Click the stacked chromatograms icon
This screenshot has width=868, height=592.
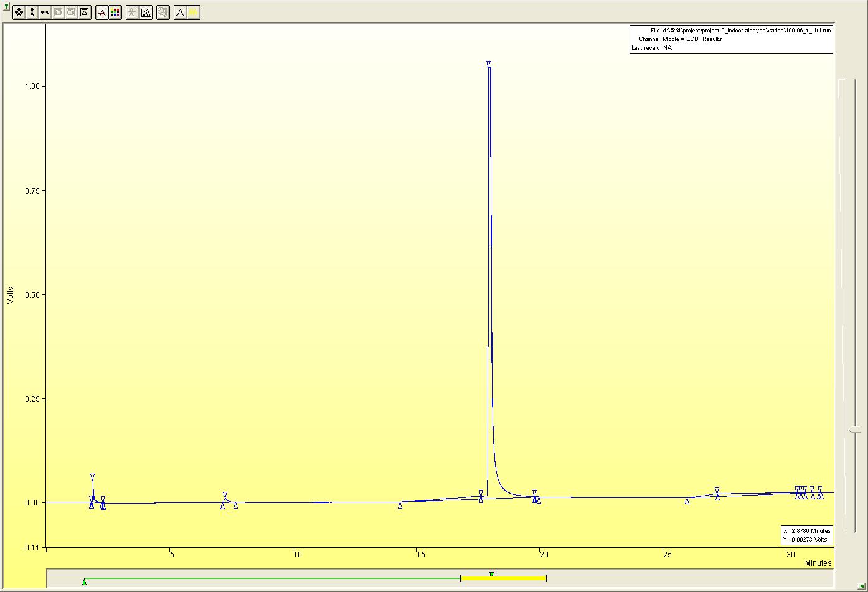(132, 12)
